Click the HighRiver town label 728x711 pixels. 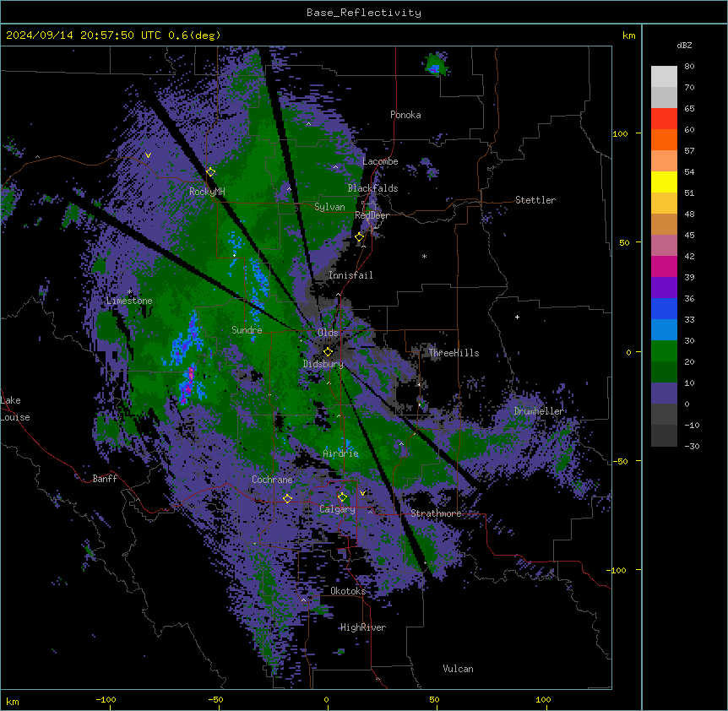coord(363,627)
